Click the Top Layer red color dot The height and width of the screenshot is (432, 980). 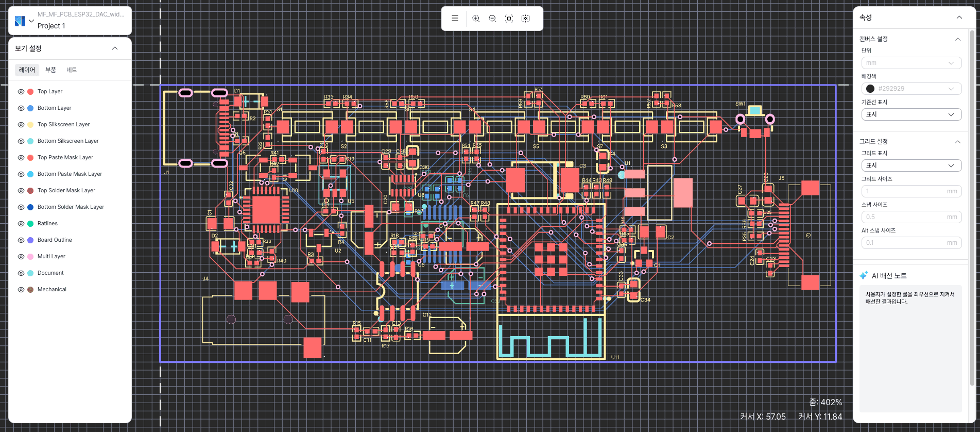(30, 92)
